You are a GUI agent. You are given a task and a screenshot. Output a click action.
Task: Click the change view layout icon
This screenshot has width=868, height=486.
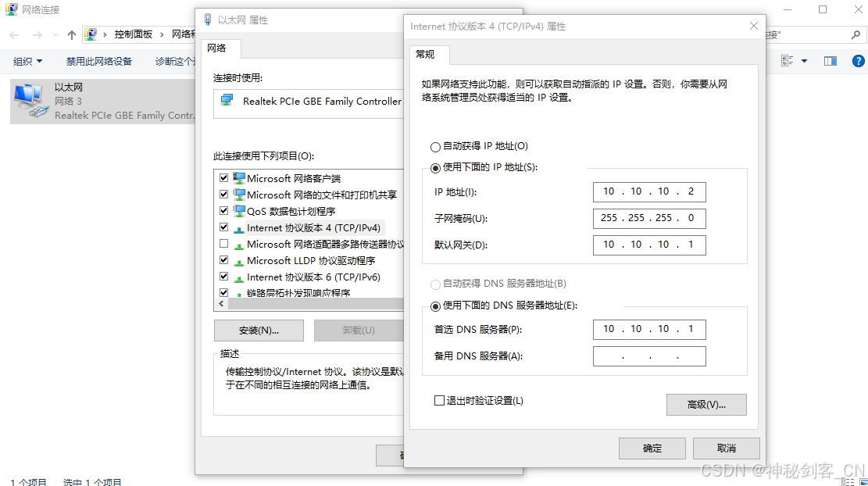click(788, 61)
